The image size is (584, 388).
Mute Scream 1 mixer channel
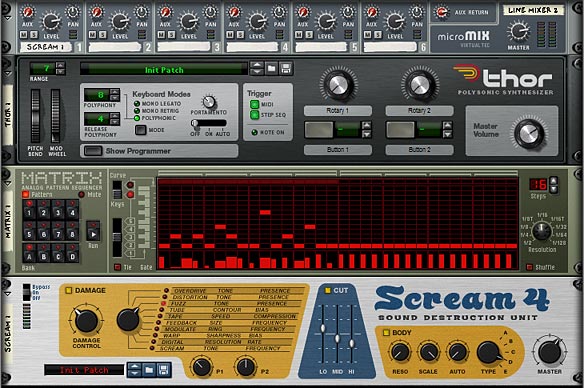pyautogui.click(x=24, y=35)
